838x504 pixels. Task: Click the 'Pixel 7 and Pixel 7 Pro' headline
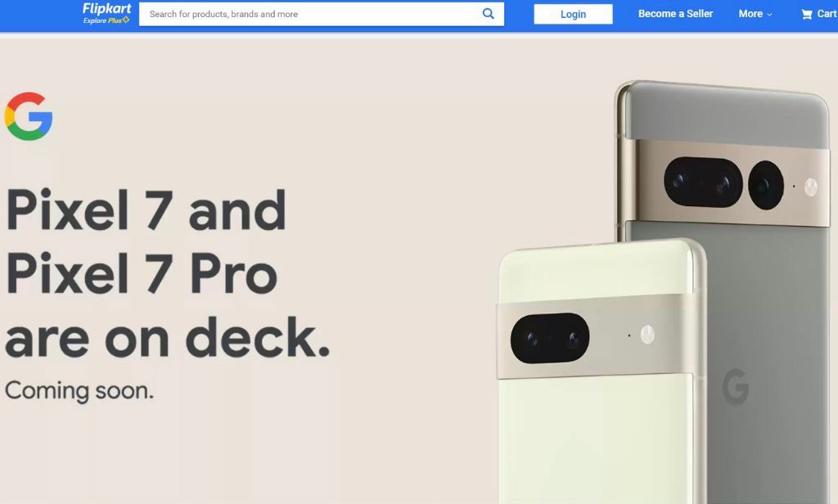pos(146,241)
